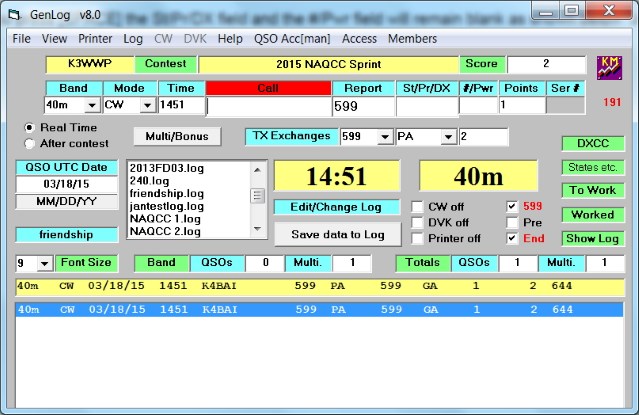Viewport: 639px width, 415px height.
Task: Uncheck the End checkbox
Action: pyautogui.click(x=512, y=239)
